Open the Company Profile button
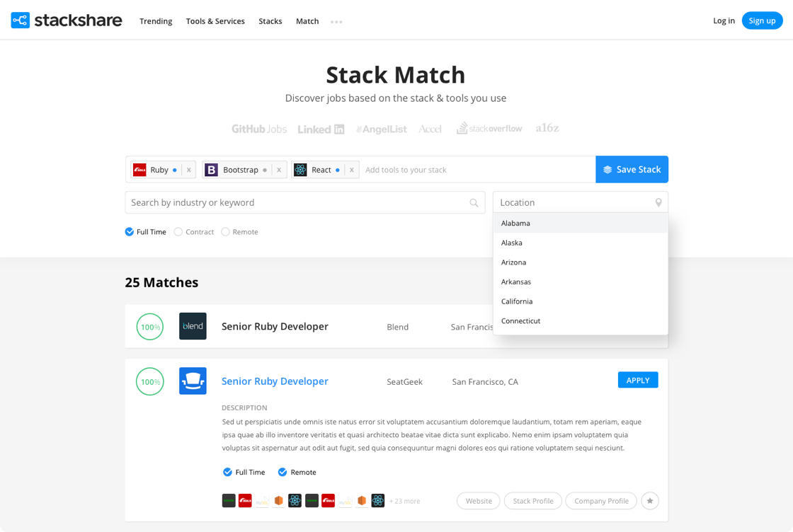 coord(601,501)
